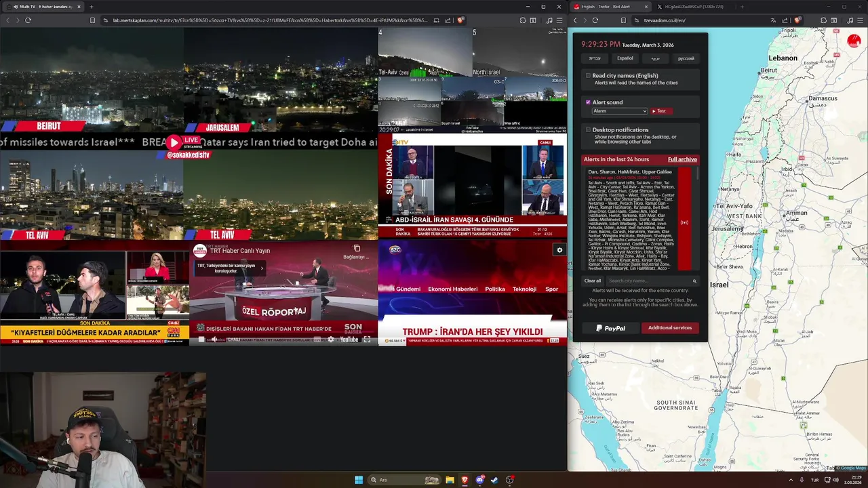Switch language to Arabic (عربي)
The image size is (868, 488).
(x=656, y=58)
